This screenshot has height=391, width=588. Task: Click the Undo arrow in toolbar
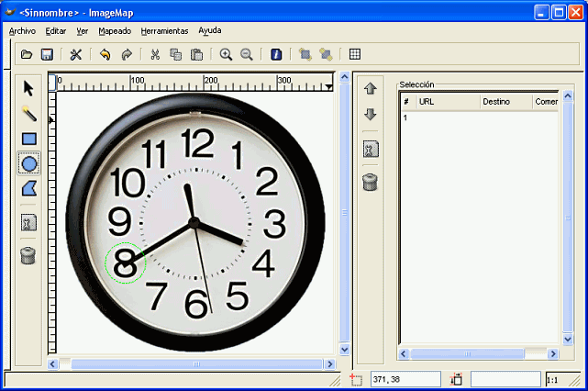click(105, 55)
